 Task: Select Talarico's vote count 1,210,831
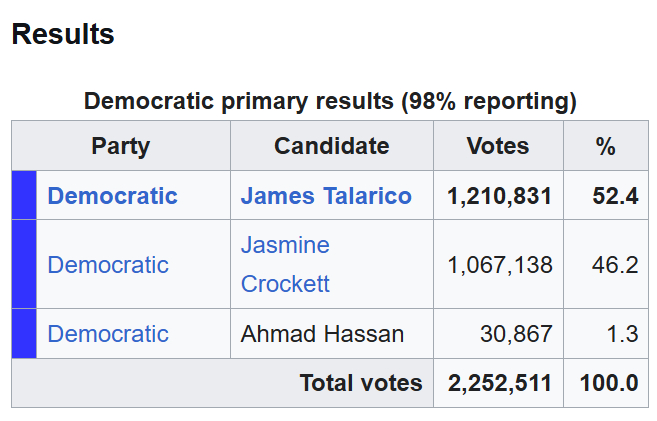[x=499, y=196]
